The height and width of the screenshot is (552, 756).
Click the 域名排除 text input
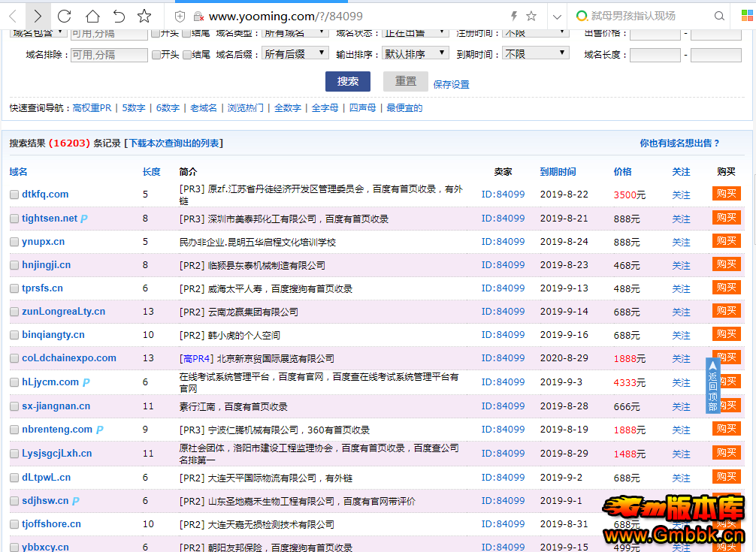coord(109,55)
